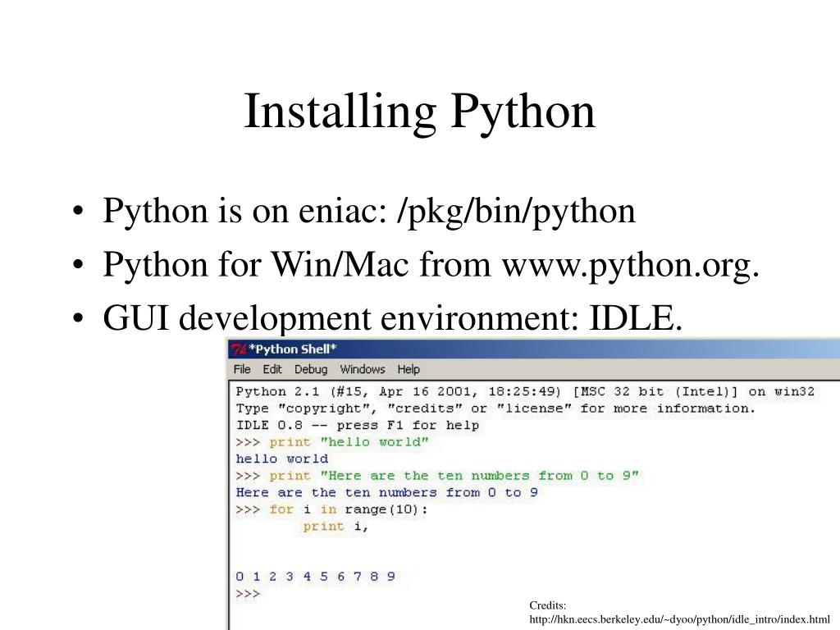Open the Windows menu
Screen dimensions: 840x630
362,369
